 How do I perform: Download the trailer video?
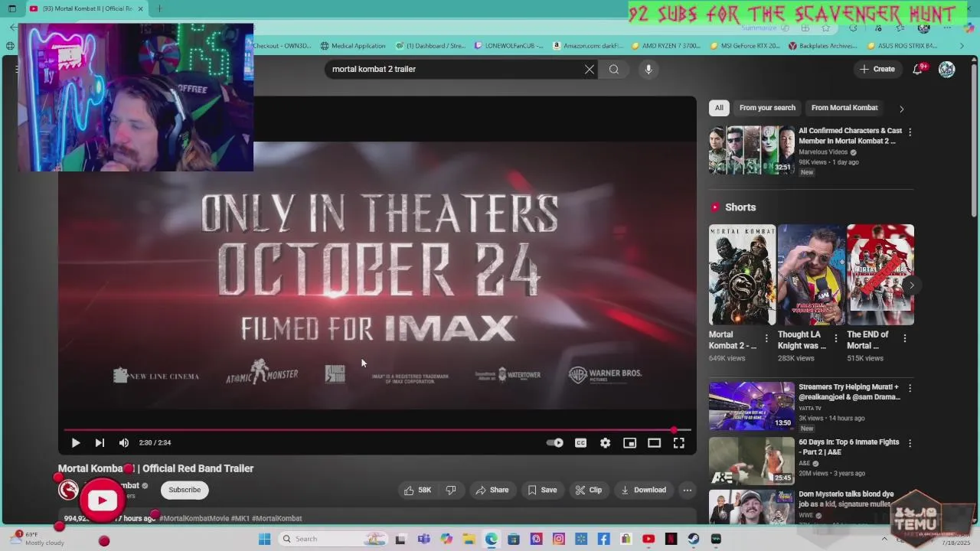643,490
